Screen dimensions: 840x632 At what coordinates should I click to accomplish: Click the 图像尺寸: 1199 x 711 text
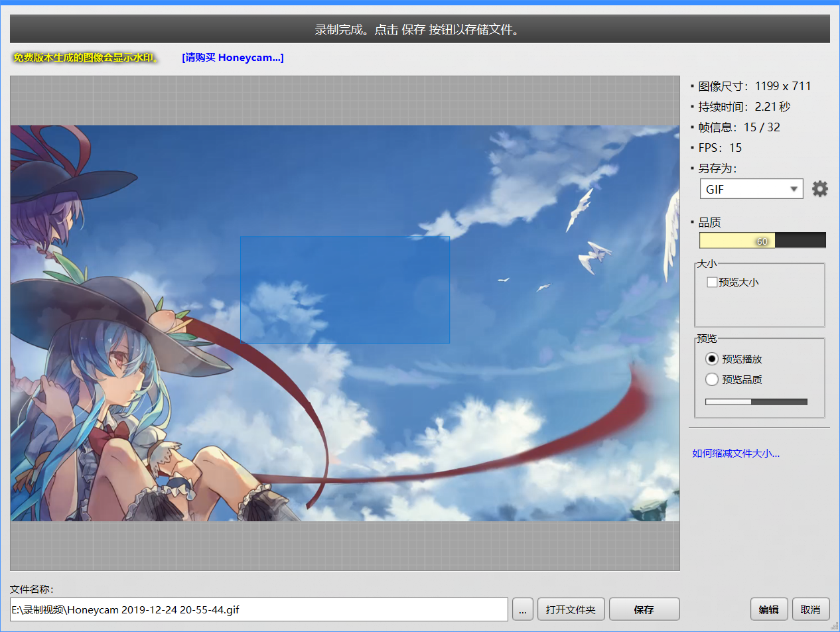(754, 86)
